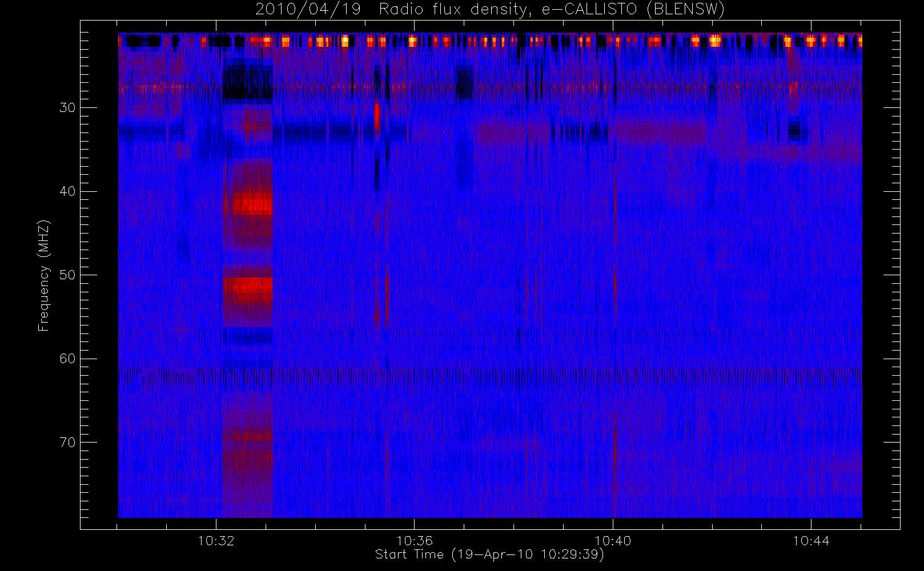
Task: Click the 60 frequency tick label
Action: click(x=67, y=359)
